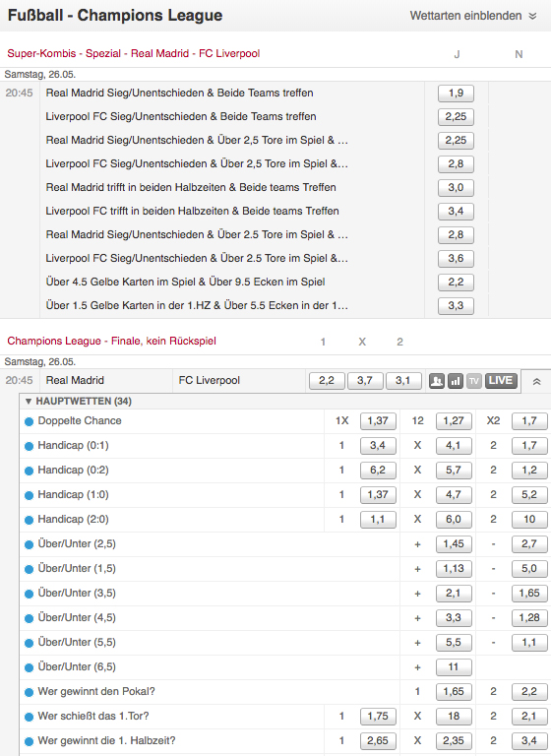Click the grey TV stream icon
The image size is (551, 756).
(474, 381)
